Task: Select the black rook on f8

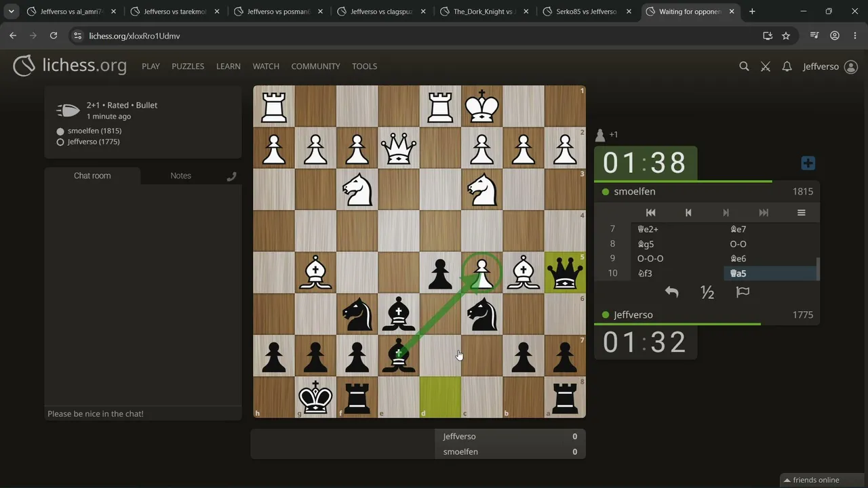Action: tap(357, 397)
